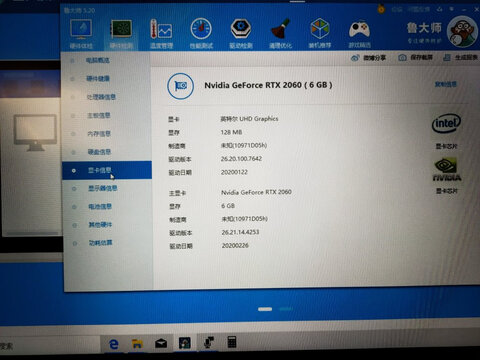Screen dimensions: 480x360
Task: Open 游戏精选 game controller section
Action: click(359, 33)
